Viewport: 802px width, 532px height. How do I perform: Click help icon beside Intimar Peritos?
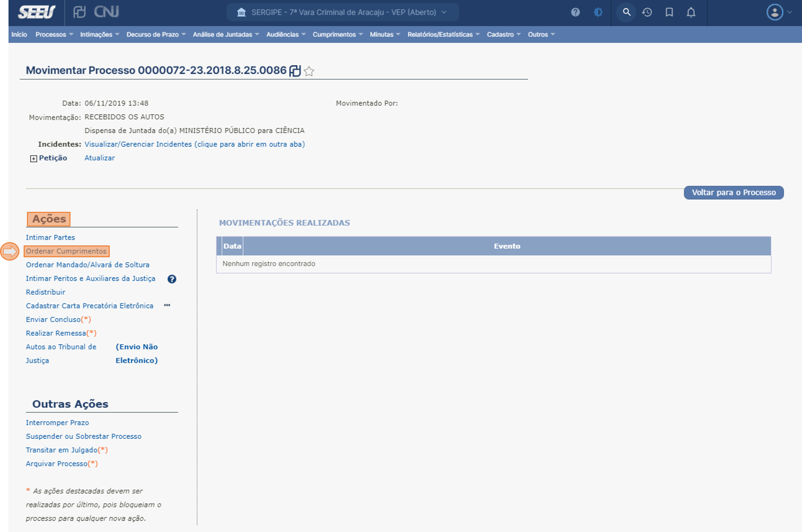tap(172, 279)
